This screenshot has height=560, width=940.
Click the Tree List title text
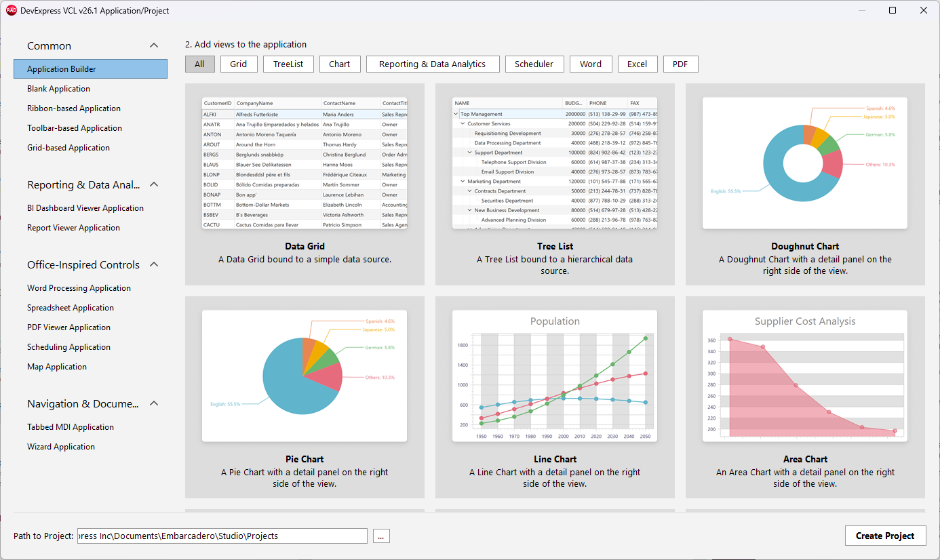click(555, 247)
